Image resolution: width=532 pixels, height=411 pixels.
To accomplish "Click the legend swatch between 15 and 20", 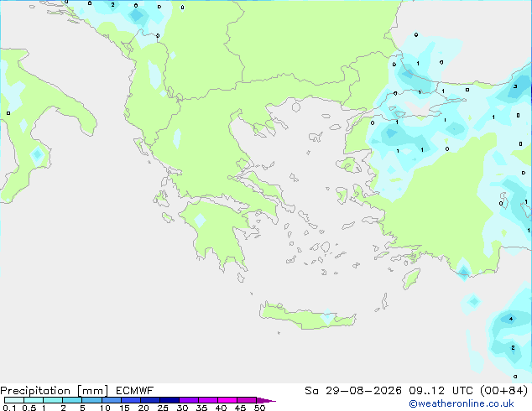I will [x=131, y=400].
